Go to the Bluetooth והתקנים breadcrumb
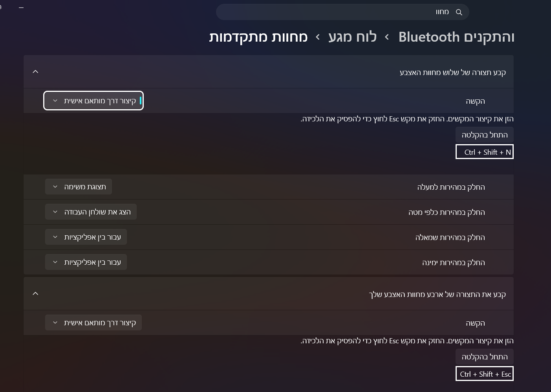 (x=456, y=37)
